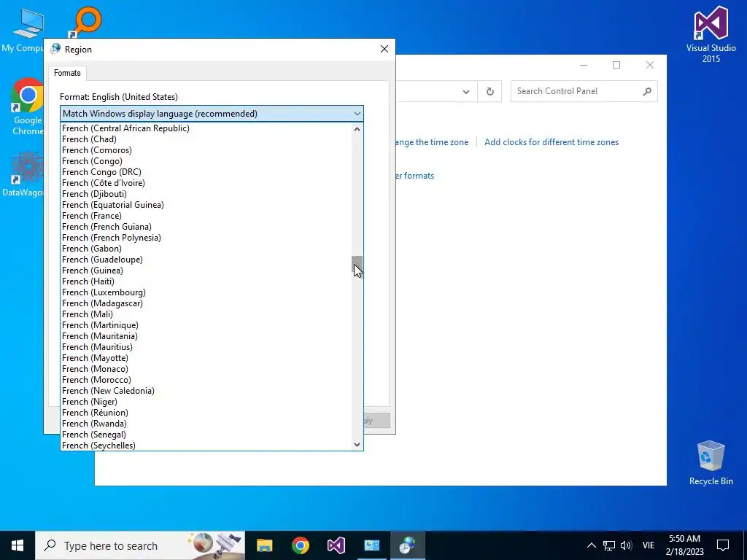Open the volume tray icon
Screen dimensions: 747x560
[626, 545]
